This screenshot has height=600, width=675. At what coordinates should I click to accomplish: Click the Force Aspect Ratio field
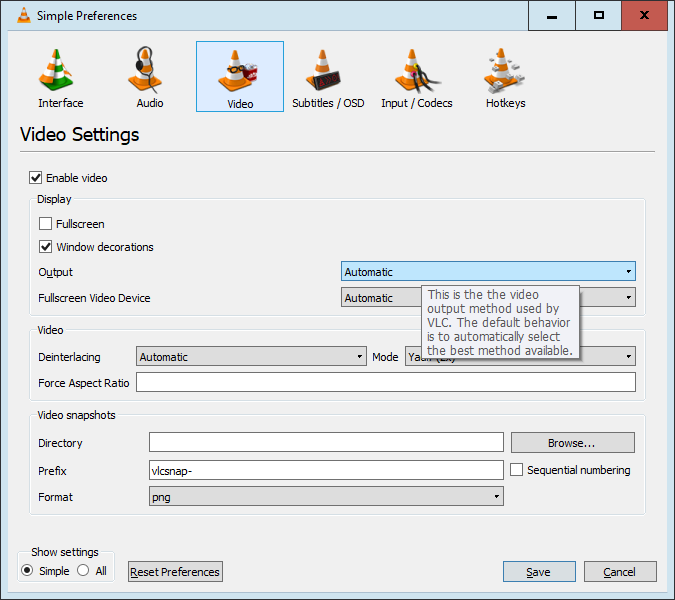click(x=386, y=382)
